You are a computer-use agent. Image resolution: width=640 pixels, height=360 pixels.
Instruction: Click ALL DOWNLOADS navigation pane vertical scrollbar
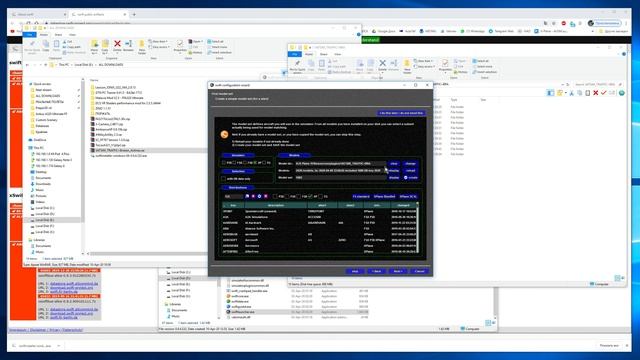coord(83,166)
